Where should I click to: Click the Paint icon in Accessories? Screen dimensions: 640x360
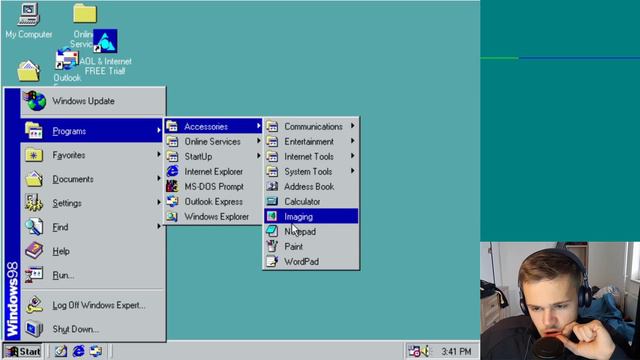(x=272, y=246)
